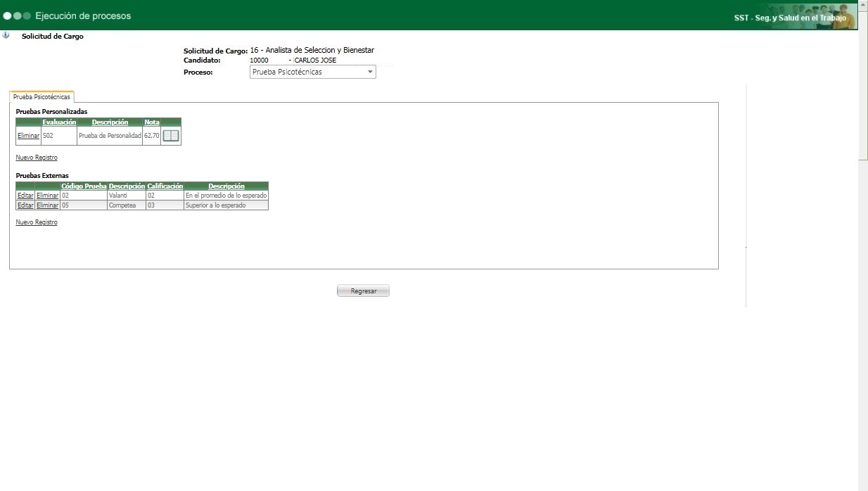Viewport: 868px width, 491px height.
Task: Click the small icon beside Solicitud de Cargo title
Action: pyautogui.click(x=6, y=35)
